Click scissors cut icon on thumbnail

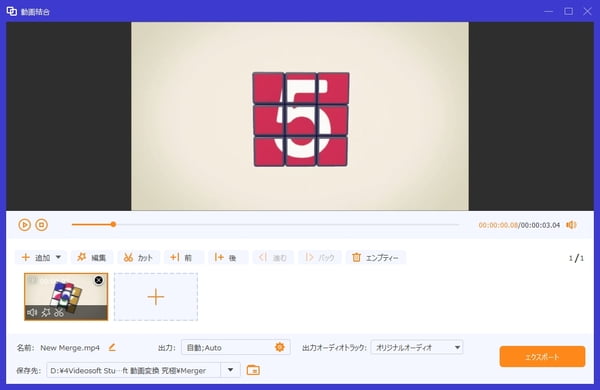pos(59,313)
